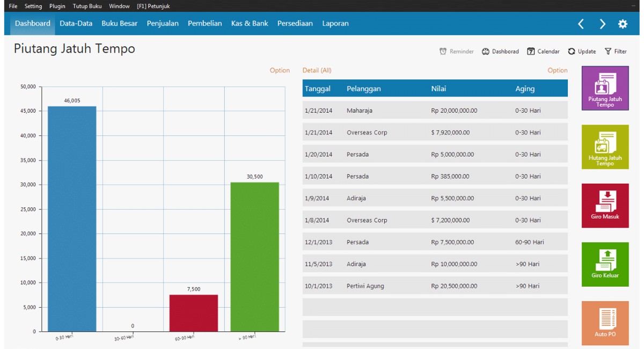The width and height of the screenshot is (644, 349).
Task: Click the Dashborad toolbar icon
Action: click(x=485, y=52)
